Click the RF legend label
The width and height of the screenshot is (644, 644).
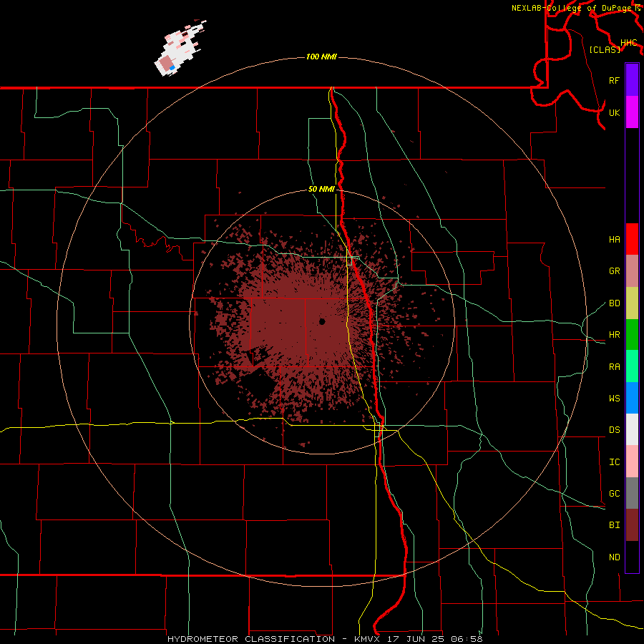[614, 80]
